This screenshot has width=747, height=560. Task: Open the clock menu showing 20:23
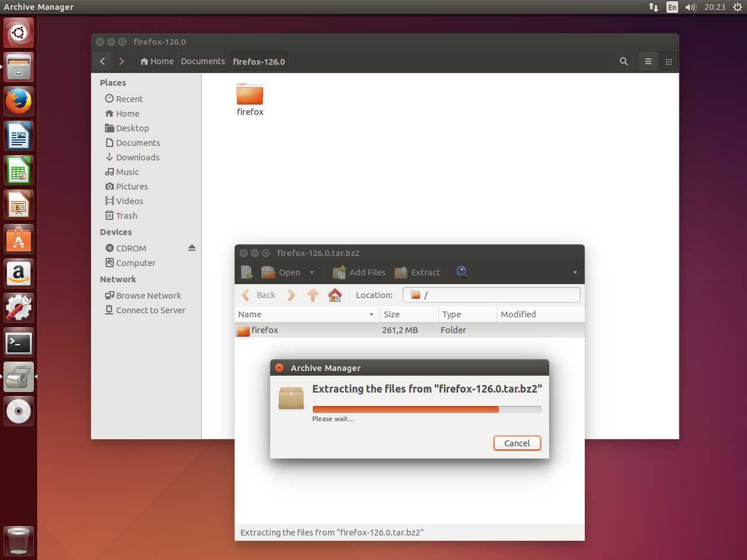(714, 7)
